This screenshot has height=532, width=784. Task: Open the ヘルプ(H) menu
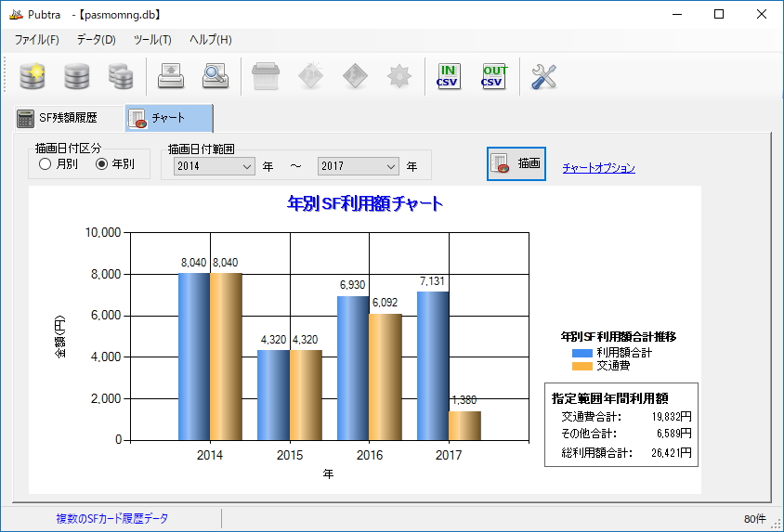coord(211,40)
